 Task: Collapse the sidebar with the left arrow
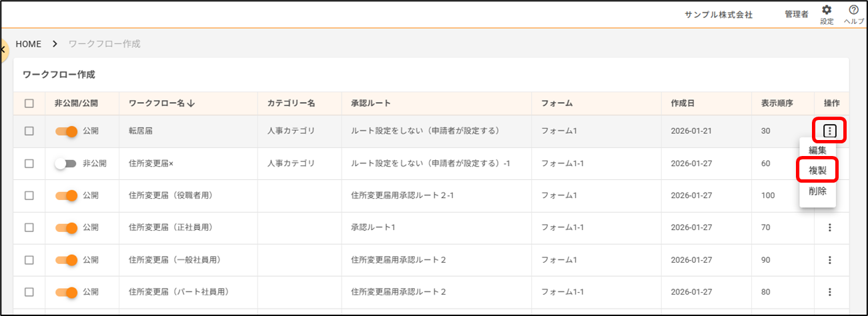pos(3,49)
